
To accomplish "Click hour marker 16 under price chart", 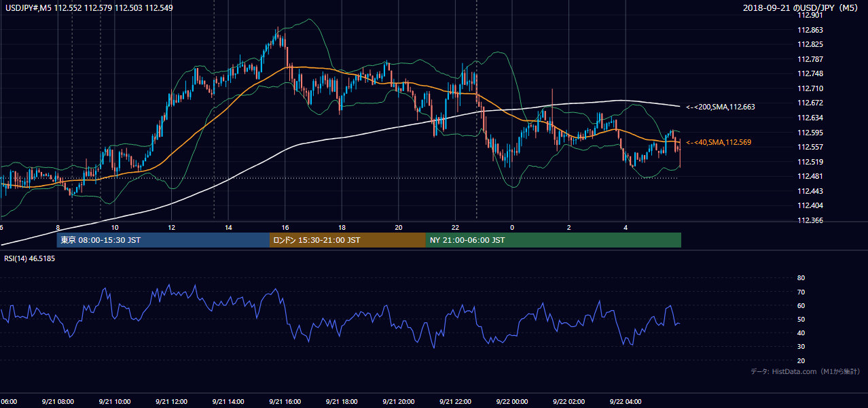I will pyautogui.click(x=285, y=228).
